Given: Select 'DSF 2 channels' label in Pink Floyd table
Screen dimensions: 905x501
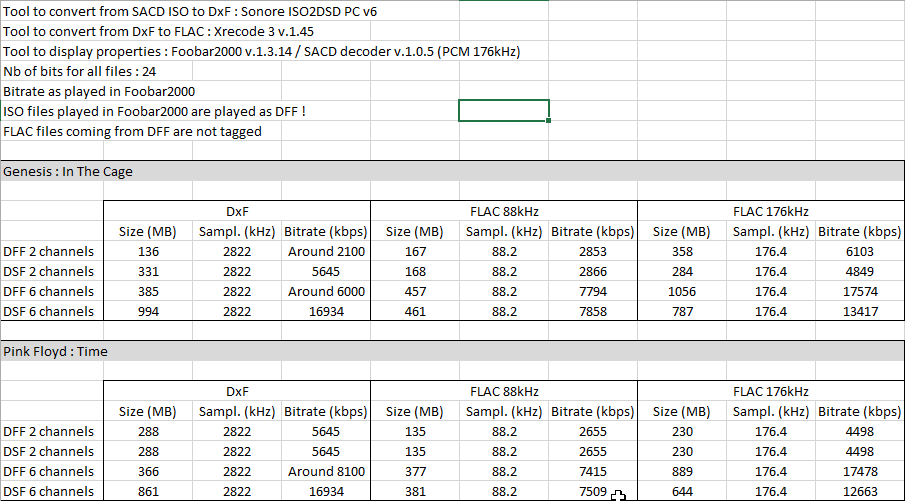Looking at the screenshot, I should [48, 451].
